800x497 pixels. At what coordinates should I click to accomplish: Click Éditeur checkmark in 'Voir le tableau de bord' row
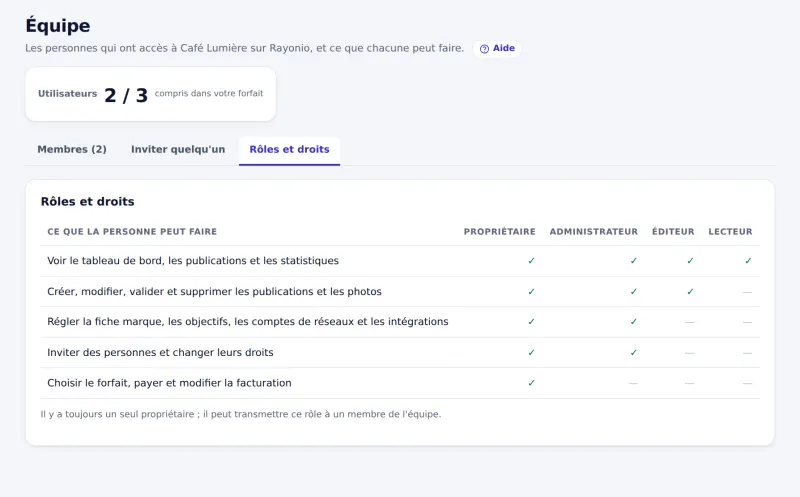(x=690, y=261)
